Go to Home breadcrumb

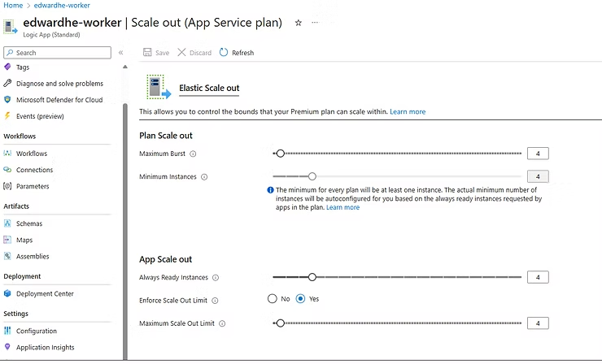coord(13,6)
